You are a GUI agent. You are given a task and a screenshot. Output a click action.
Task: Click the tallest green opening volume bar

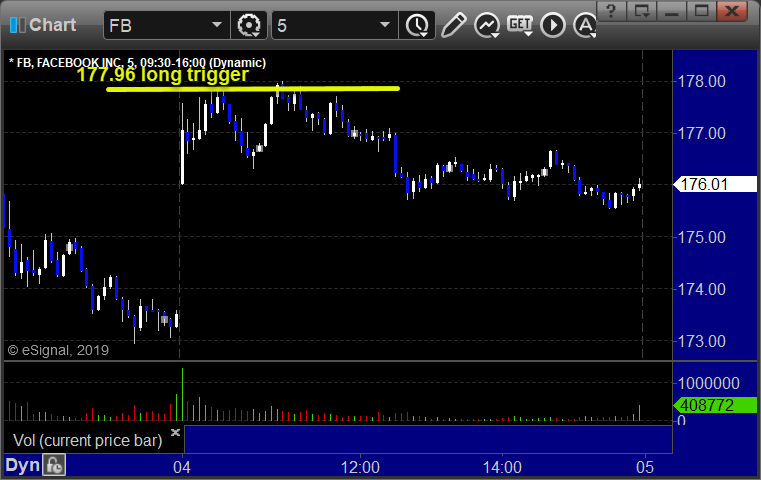(182, 394)
